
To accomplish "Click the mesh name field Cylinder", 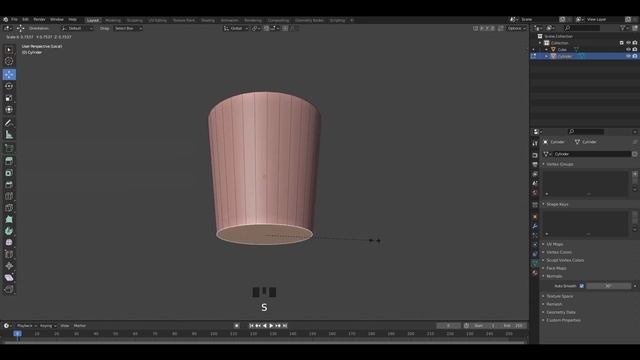I will click(x=591, y=154).
